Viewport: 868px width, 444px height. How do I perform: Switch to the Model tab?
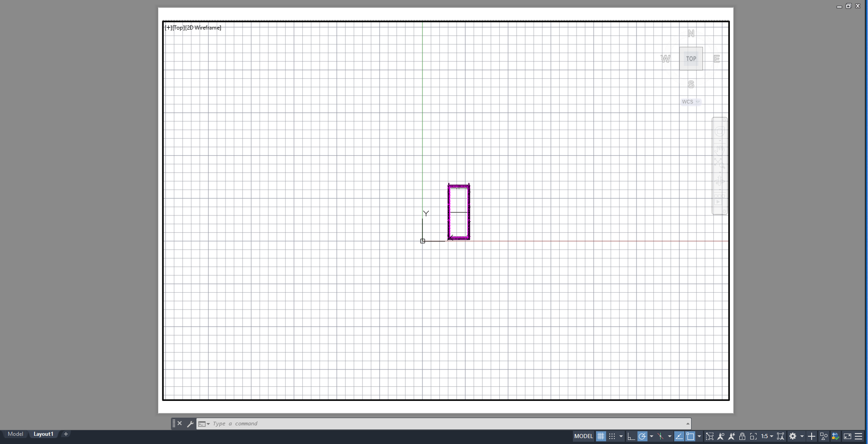tap(15, 434)
